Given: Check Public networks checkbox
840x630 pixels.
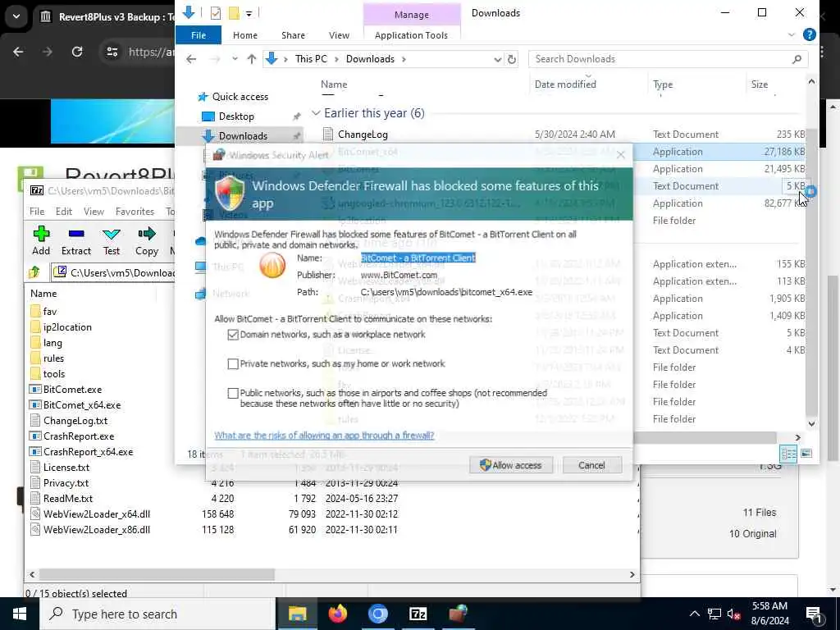Looking at the screenshot, I should (232, 394).
